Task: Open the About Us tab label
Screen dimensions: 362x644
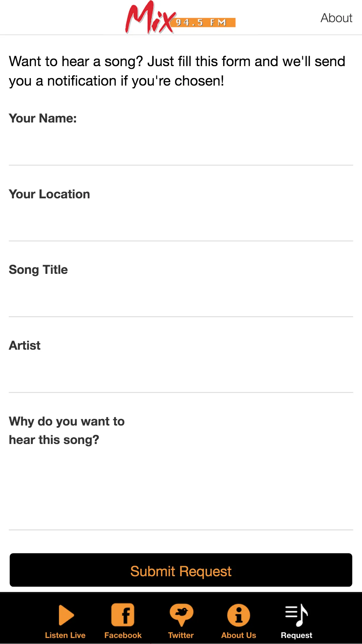Action: [239, 635]
